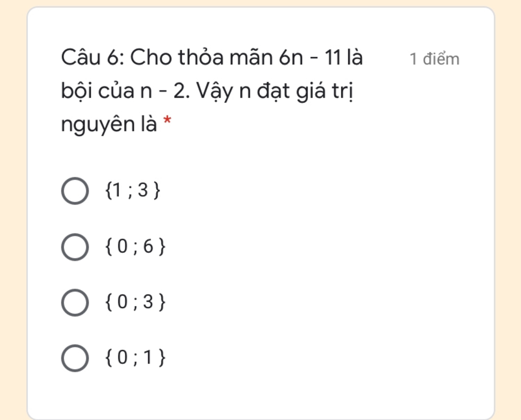Click the words "nguyên là" in the question
Viewport: 521px width, 420px height.
click(x=109, y=124)
